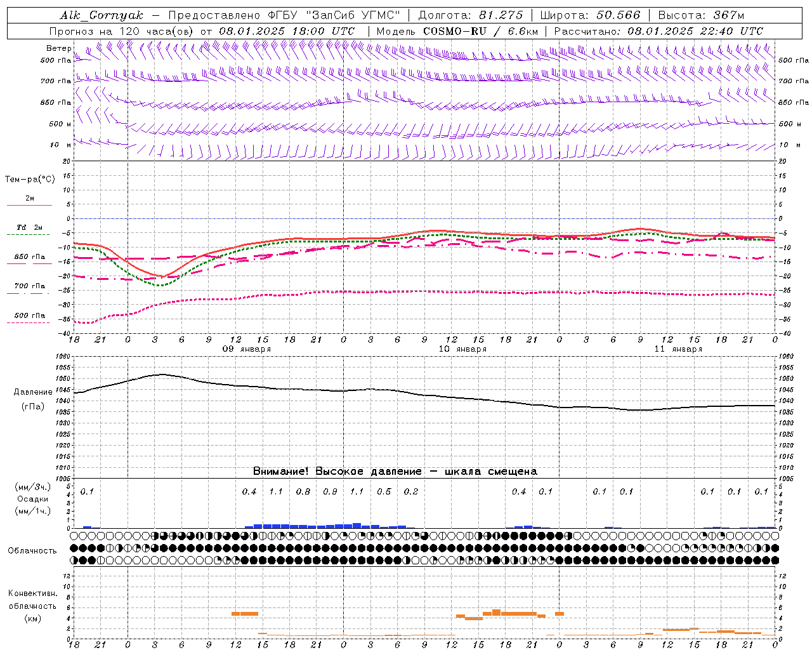The image size is (812, 650).
Task: Click the Долгота: 81.275 longitude value
Action: click(471, 15)
